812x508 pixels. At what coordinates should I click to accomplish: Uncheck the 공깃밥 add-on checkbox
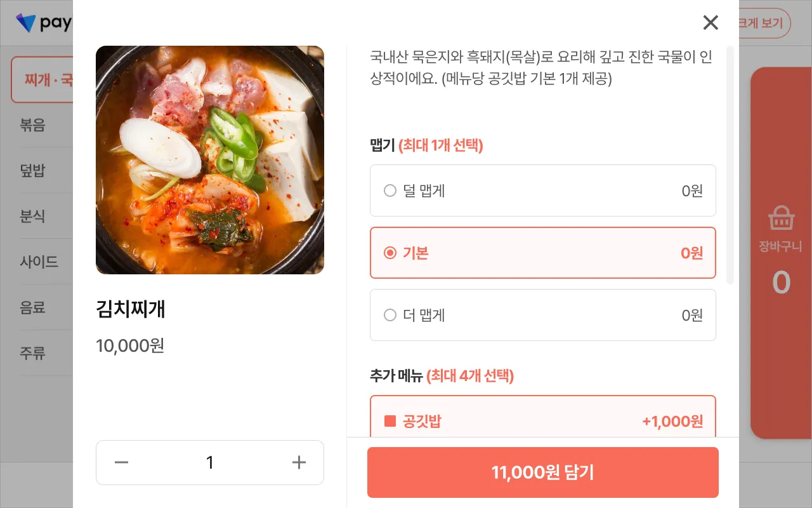pyautogui.click(x=390, y=421)
